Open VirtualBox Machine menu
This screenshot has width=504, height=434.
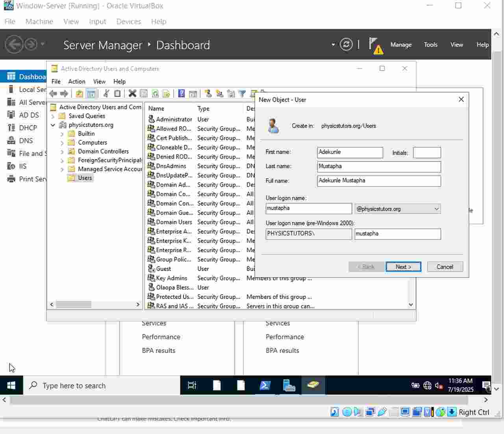(39, 22)
